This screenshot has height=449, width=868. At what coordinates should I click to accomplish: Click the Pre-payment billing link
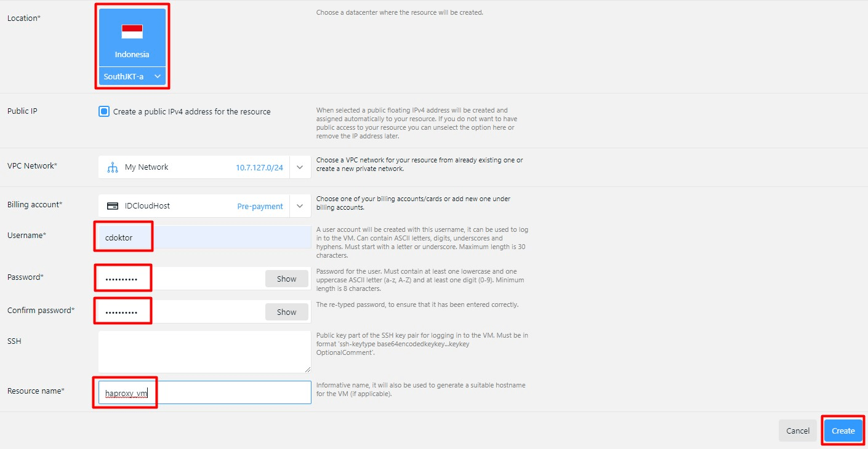260,206
